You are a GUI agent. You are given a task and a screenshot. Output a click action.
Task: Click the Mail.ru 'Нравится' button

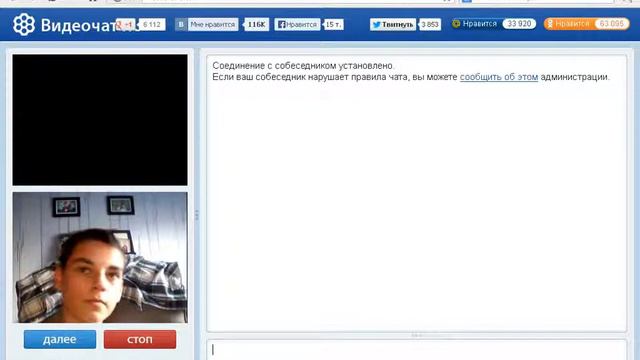tap(475, 24)
